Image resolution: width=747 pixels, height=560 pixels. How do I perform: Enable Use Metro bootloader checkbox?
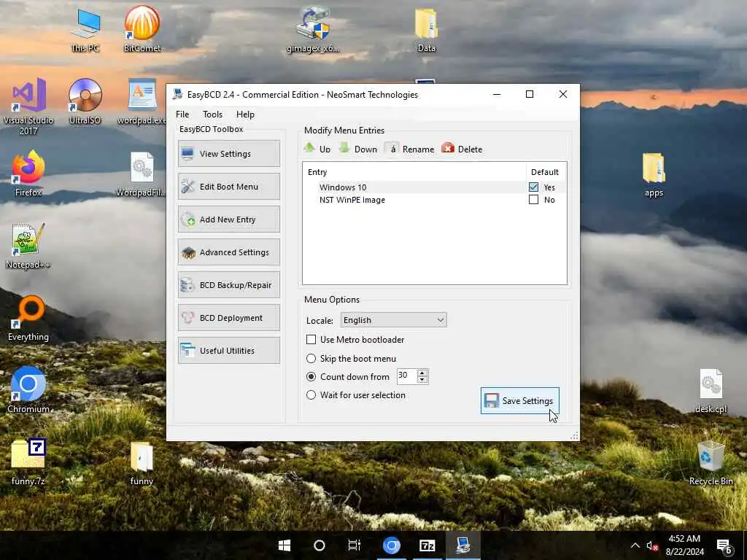(311, 340)
